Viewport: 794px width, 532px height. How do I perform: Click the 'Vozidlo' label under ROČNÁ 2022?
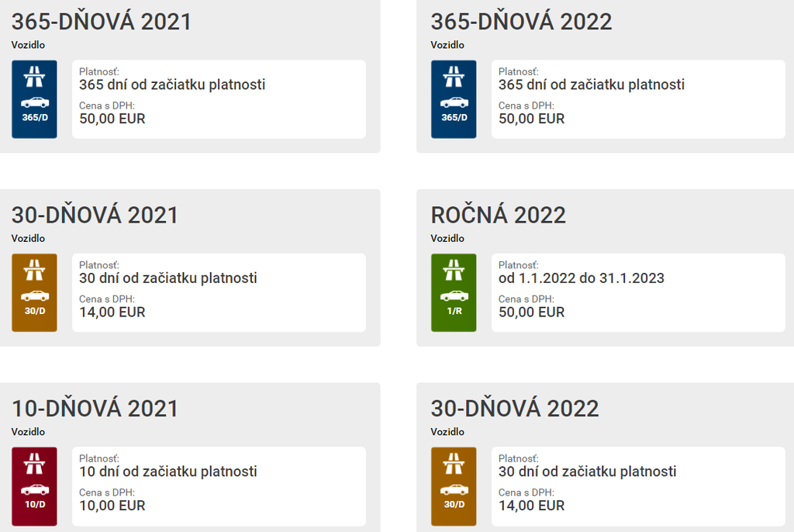447,238
